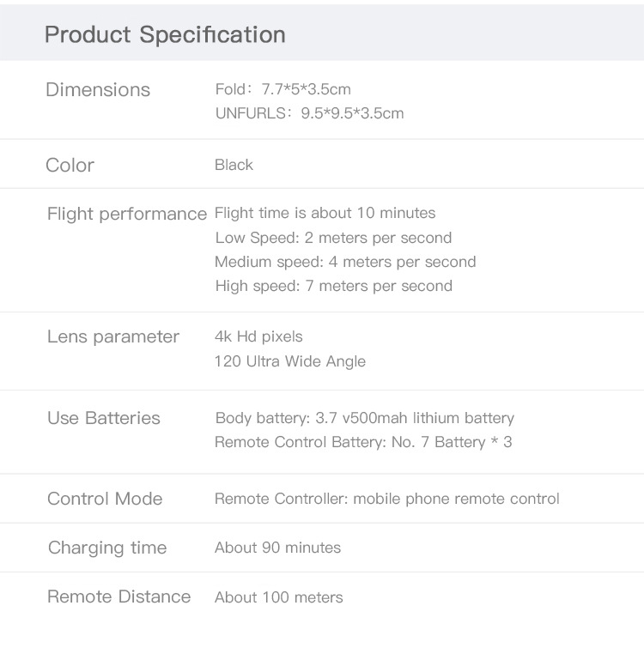644x648 pixels.
Task: Select the Low Speed 2 meters line
Action: pos(333,238)
